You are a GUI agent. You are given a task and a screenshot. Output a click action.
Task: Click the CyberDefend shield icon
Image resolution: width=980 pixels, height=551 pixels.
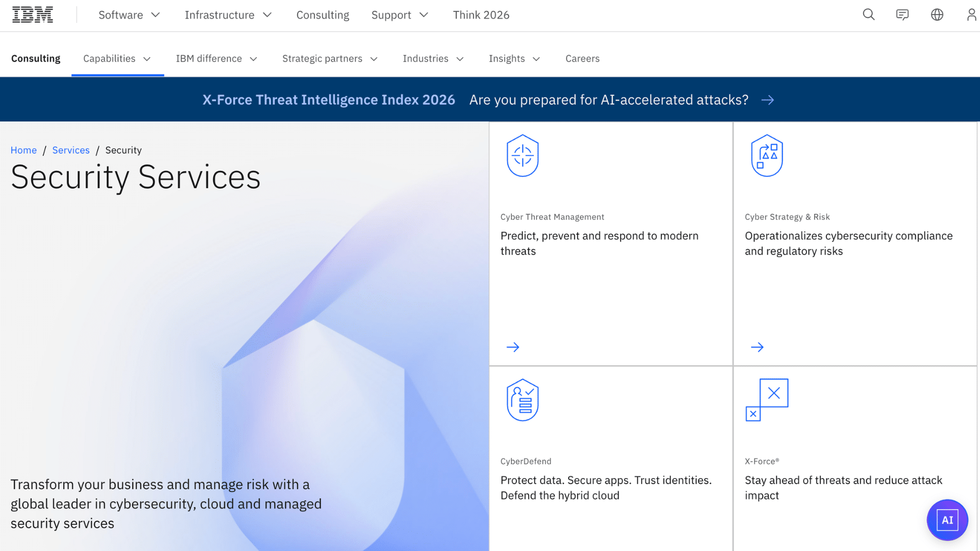click(523, 400)
